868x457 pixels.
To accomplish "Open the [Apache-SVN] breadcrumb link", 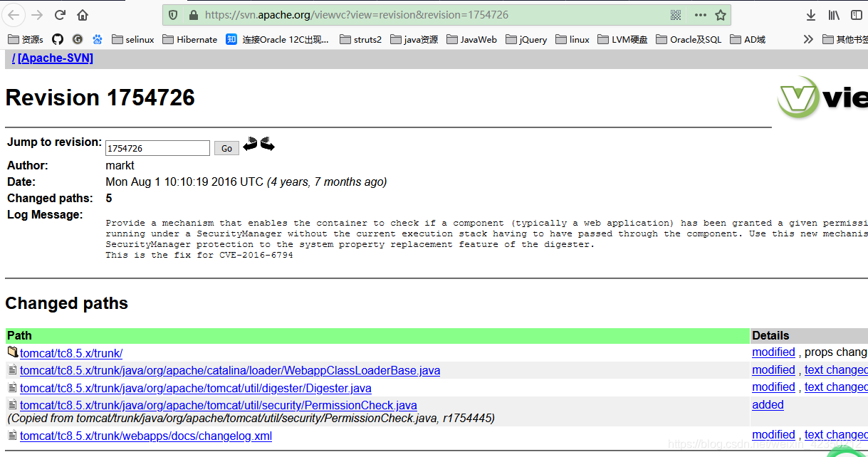I will [56, 58].
